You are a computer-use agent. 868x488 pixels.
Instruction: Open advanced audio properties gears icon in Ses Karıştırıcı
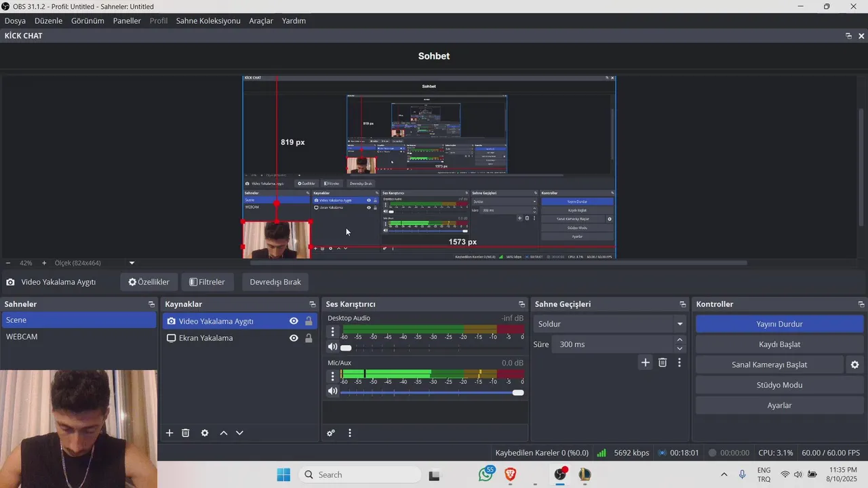pyautogui.click(x=331, y=433)
